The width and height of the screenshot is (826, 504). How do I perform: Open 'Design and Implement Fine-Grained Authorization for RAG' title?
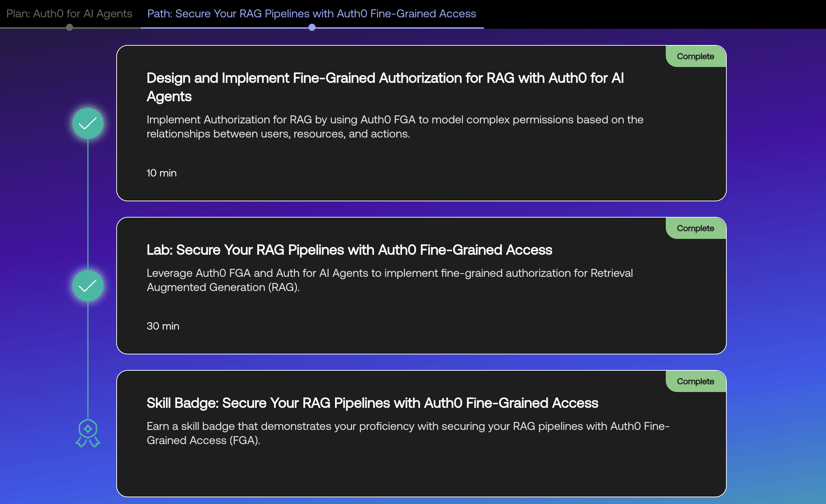point(385,87)
